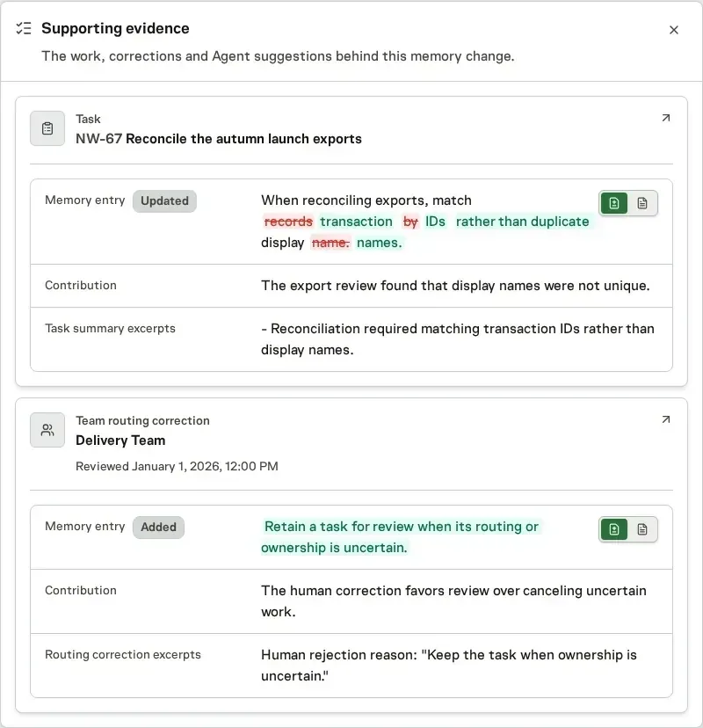
Task: Open task NW-67 via arrow icon
Action: pyautogui.click(x=666, y=118)
